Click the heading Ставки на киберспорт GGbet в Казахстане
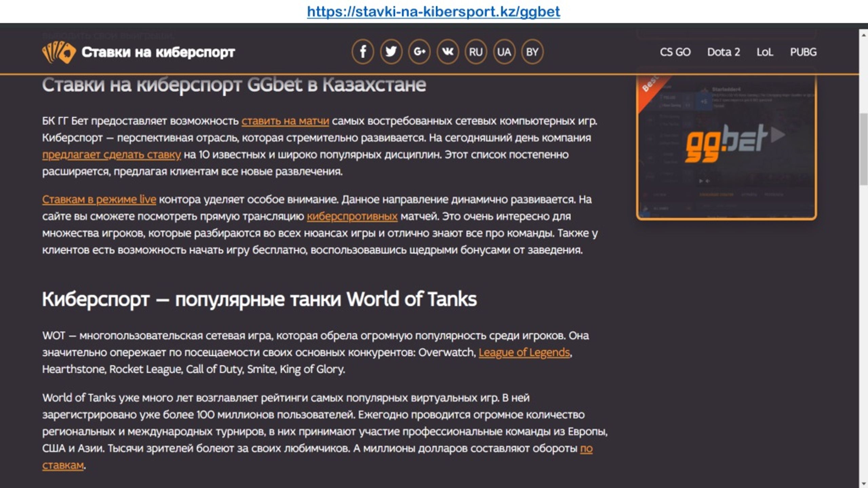The height and width of the screenshot is (488, 868). (x=234, y=85)
